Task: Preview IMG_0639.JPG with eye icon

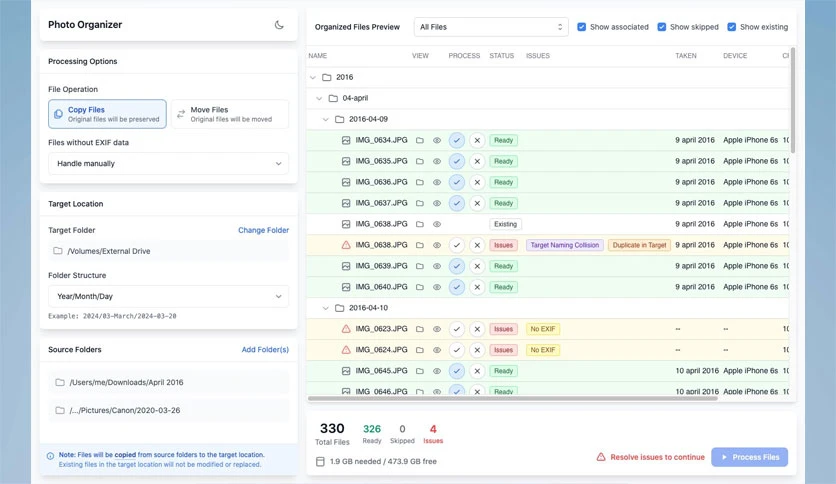Action: coord(437,266)
